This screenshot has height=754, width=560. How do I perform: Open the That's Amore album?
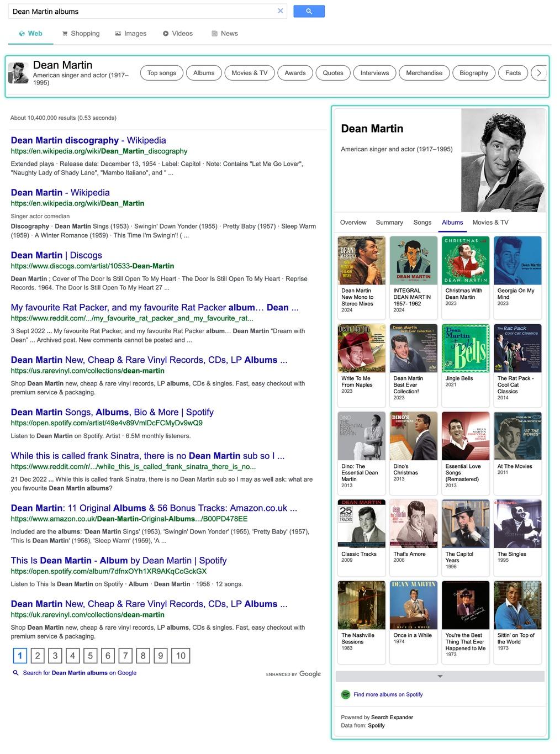[414, 537]
